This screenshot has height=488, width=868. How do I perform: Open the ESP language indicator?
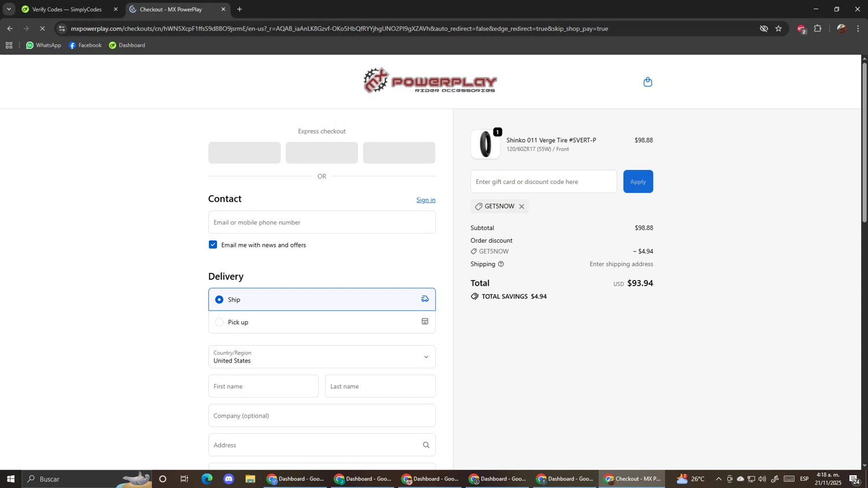[804, 479]
